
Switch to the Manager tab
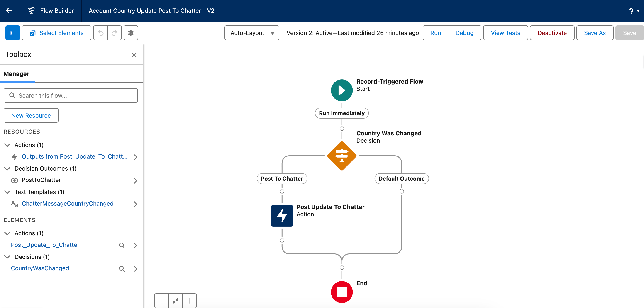click(17, 74)
